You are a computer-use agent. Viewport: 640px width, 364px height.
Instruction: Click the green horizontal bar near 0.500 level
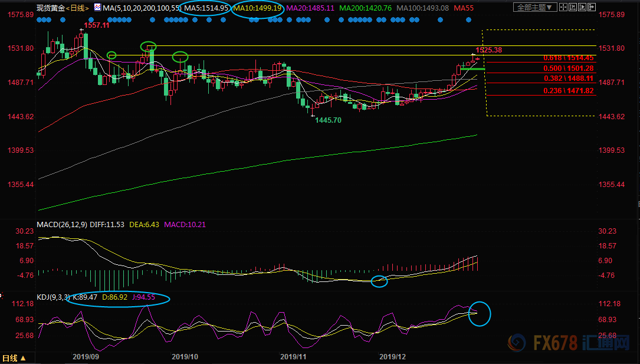click(x=472, y=69)
